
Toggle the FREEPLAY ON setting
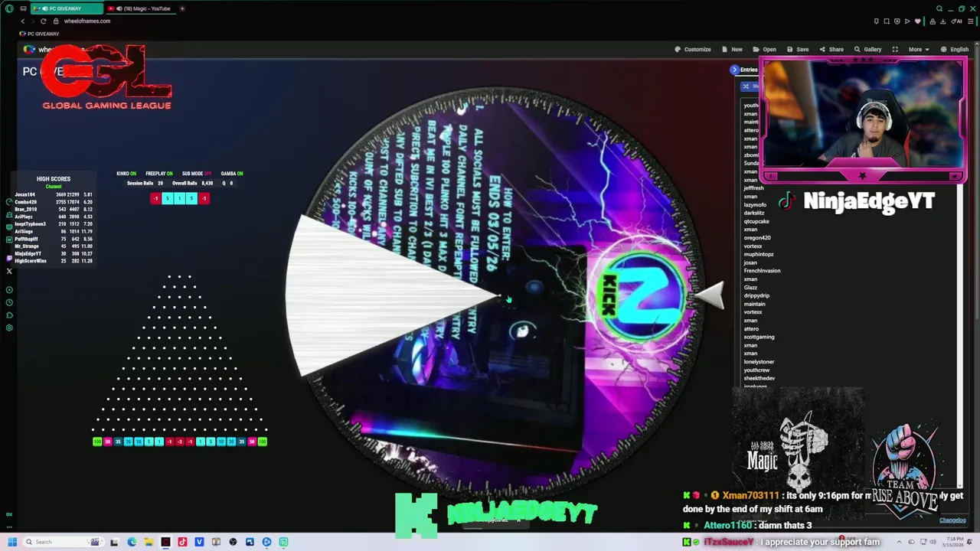click(158, 174)
